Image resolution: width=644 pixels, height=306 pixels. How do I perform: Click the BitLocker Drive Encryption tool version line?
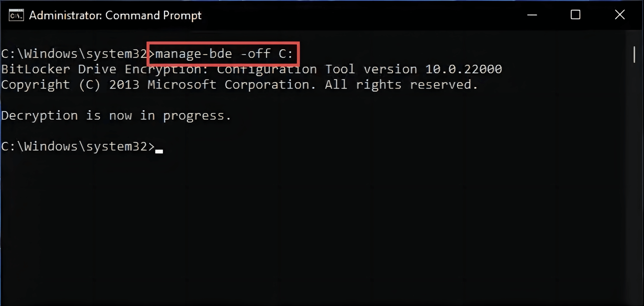(250, 69)
